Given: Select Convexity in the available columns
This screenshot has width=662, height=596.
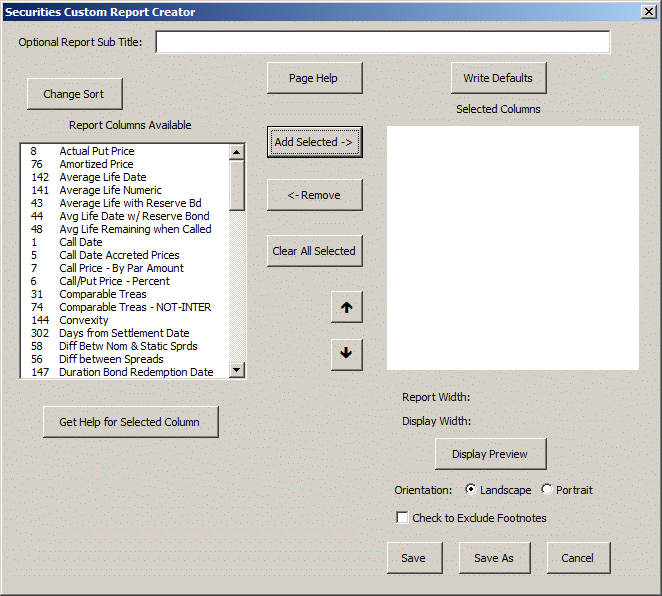Looking at the screenshot, I should [x=84, y=320].
